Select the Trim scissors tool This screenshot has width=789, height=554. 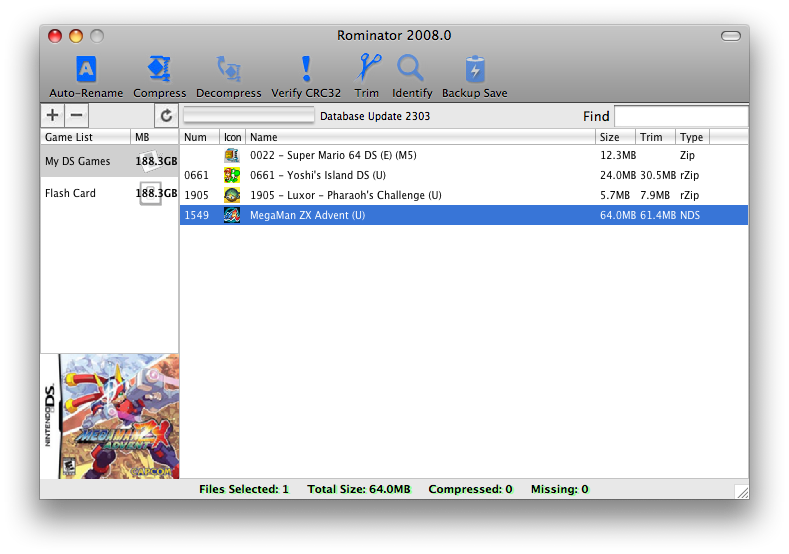(x=367, y=68)
